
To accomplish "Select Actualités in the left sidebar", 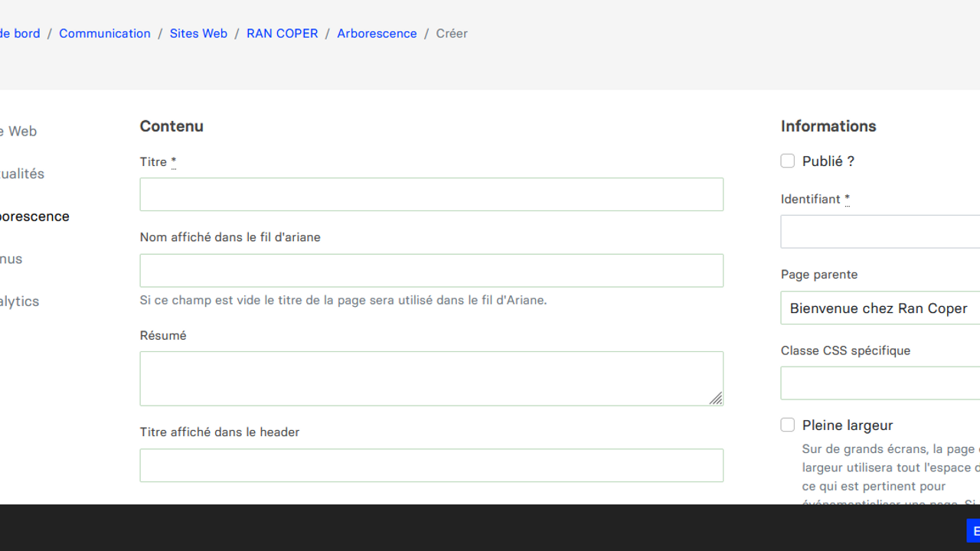I will [22, 174].
